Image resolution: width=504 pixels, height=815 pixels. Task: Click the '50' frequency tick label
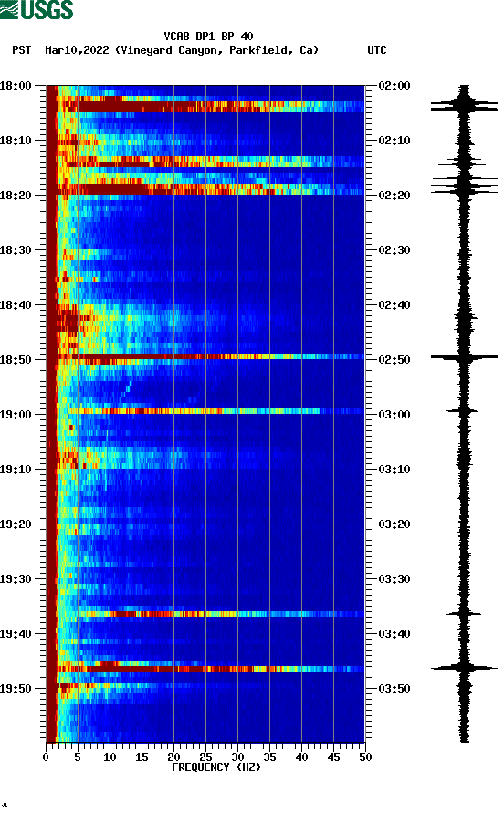(365, 757)
